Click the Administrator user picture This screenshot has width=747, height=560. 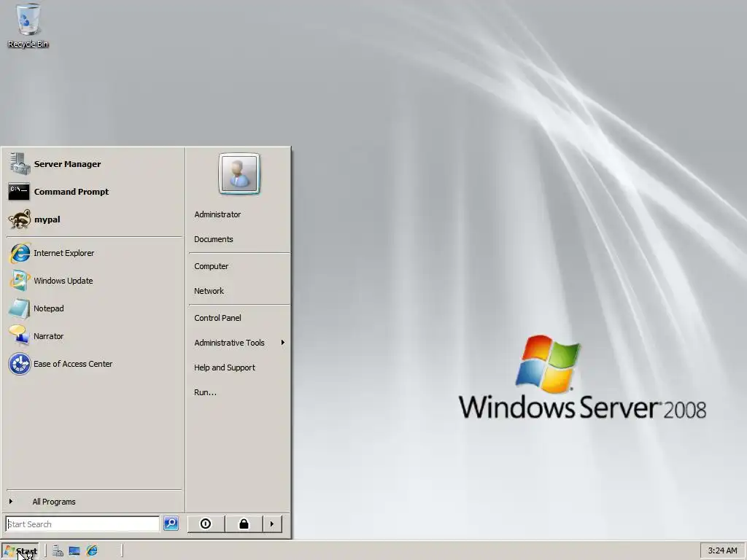(239, 174)
